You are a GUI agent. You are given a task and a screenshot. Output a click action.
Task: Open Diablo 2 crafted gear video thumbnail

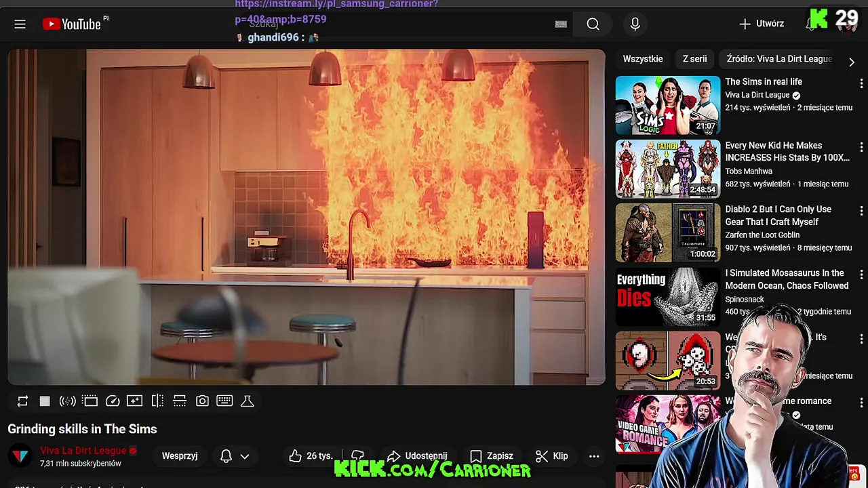668,232
